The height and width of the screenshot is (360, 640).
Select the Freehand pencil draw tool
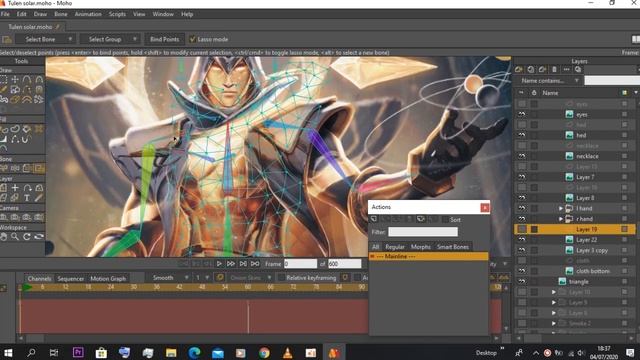[x=4, y=89]
